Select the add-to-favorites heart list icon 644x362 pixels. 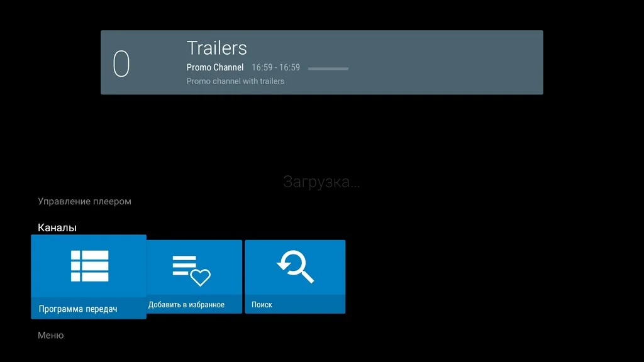tap(191, 270)
